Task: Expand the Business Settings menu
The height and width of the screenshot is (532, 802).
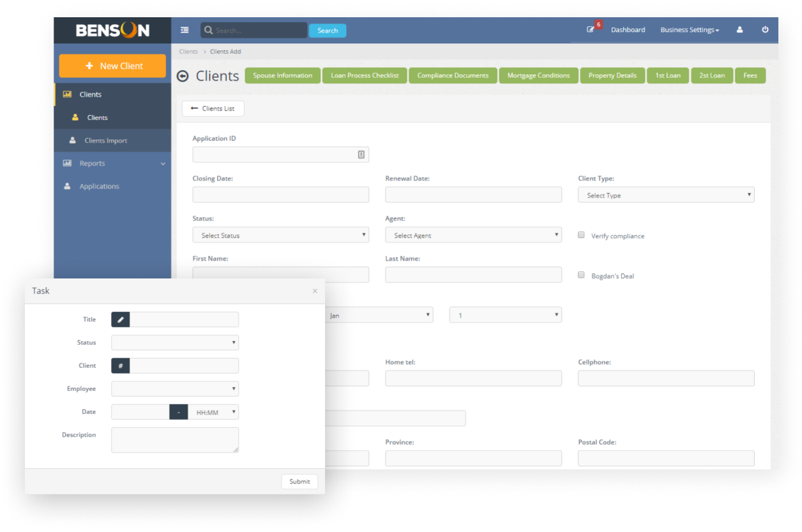Action: click(690, 30)
